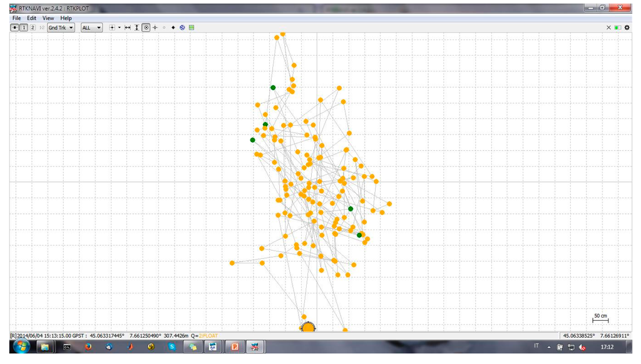641x364 pixels.
Task: Toggle the solution 1 button
Action: tap(24, 28)
